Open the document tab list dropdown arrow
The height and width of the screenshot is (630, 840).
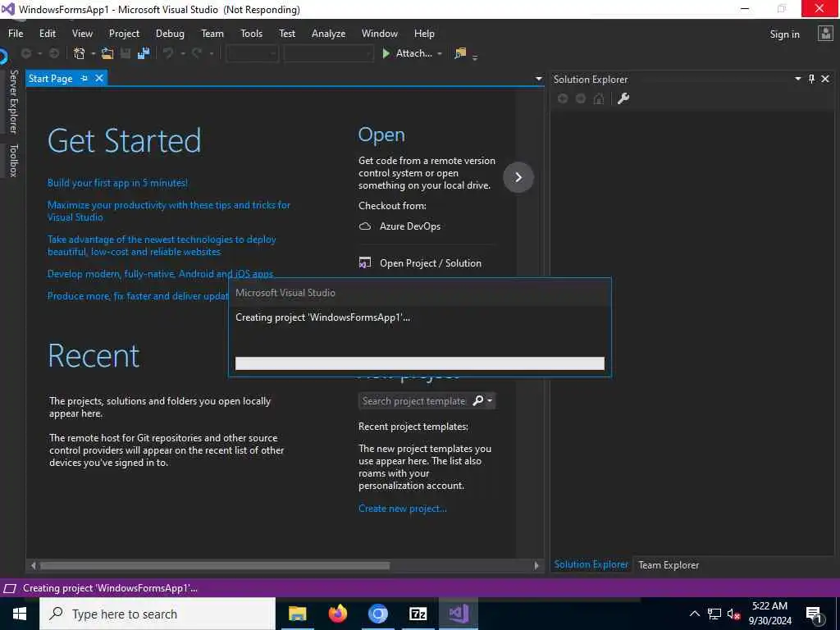[538, 79]
